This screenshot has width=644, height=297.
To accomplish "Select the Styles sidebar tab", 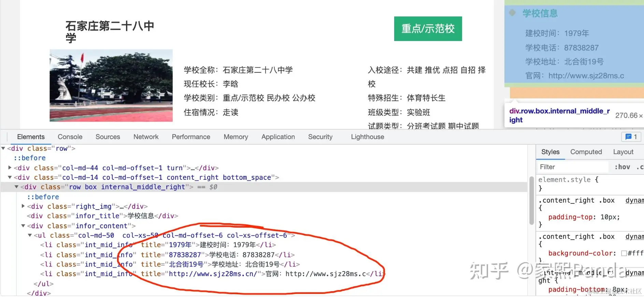I will click(x=550, y=152).
